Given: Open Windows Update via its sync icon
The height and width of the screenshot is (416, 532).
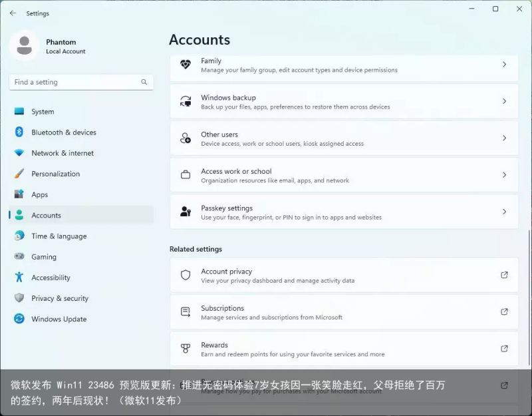Looking at the screenshot, I should (x=19, y=319).
